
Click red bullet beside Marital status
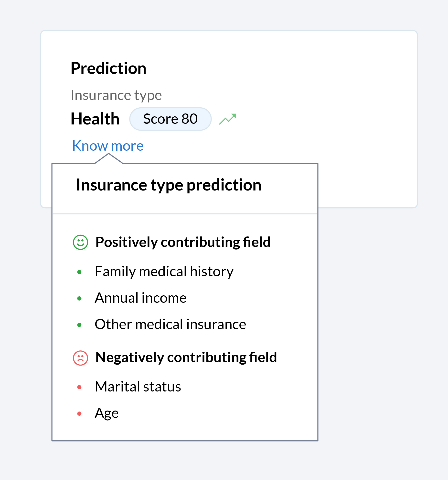point(79,387)
